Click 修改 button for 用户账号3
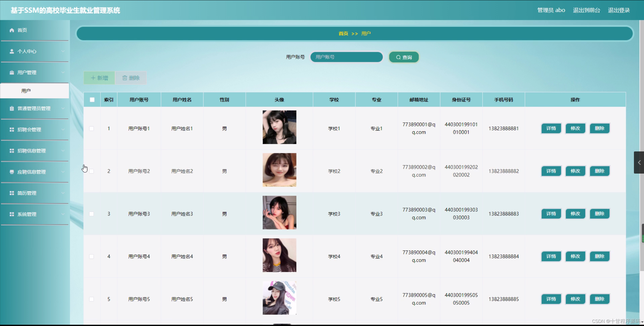 point(575,214)
